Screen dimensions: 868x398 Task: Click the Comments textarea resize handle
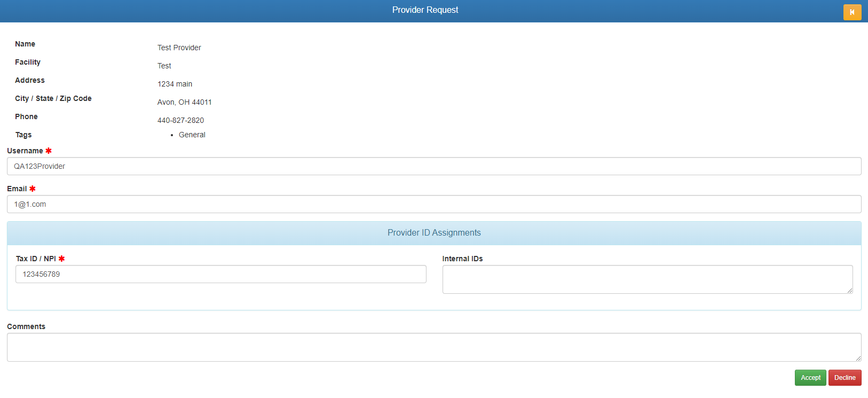point(858,358)
